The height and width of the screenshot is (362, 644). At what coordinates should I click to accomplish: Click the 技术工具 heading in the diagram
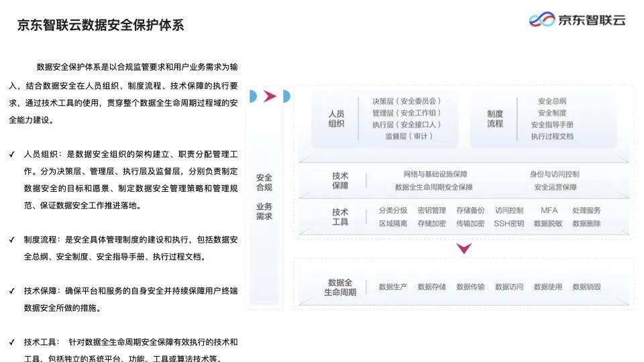click(340, 217)
